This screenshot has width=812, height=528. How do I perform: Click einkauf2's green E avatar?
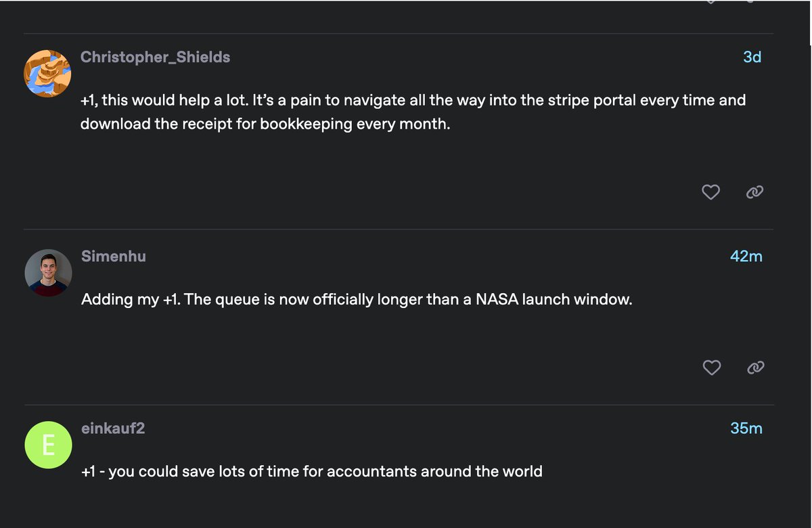click(x=48, y=445)
